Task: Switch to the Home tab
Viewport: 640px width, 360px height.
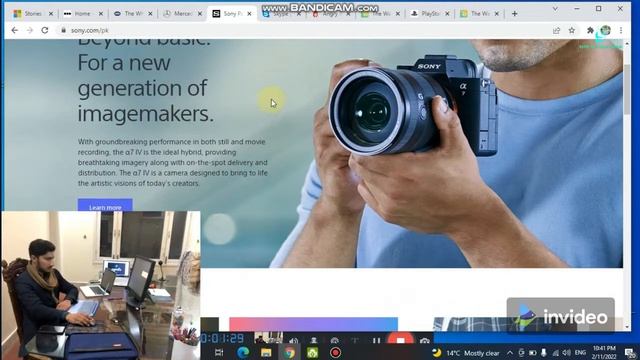Action: (x=82, y=13)
